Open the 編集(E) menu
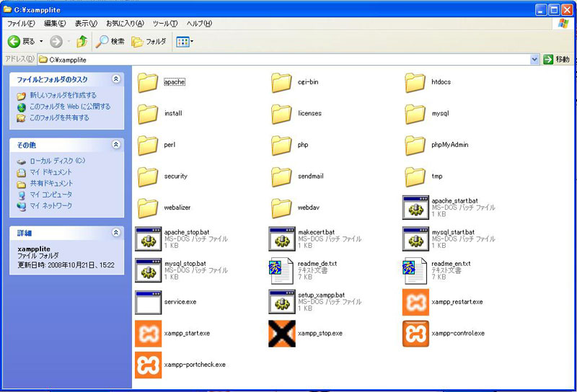Image resolution: width=577 pixels, height=392 pixels. [55, 24]
